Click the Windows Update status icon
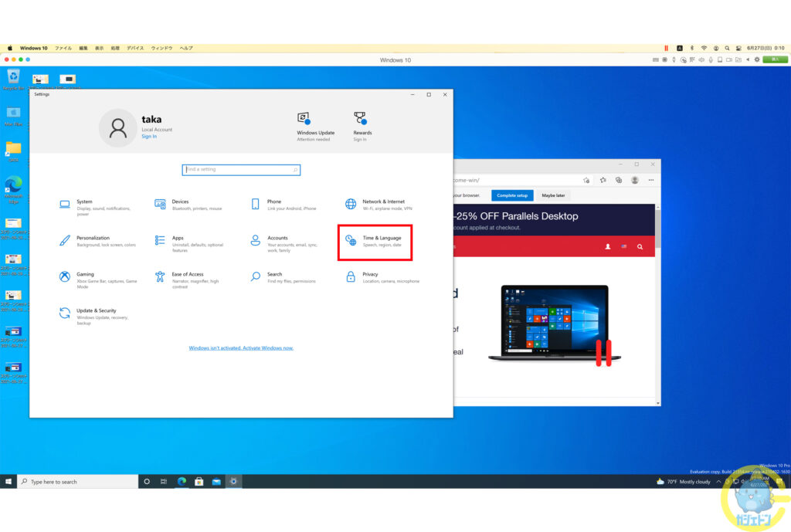 (304, 118)
